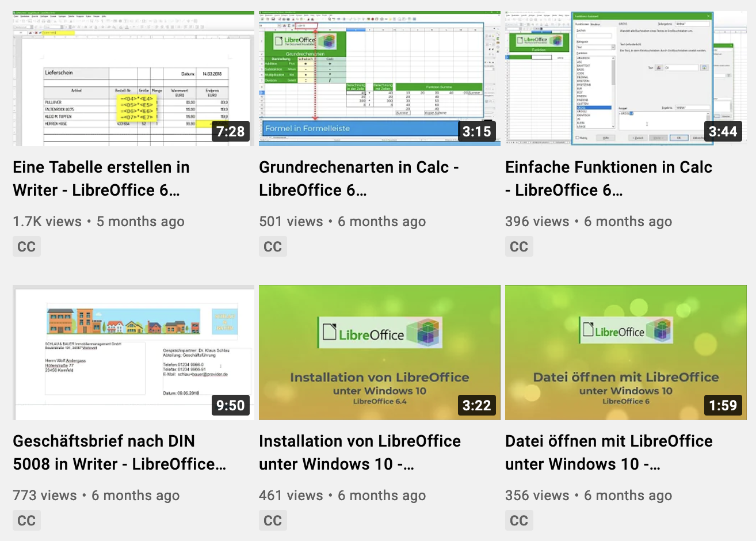Click '773 views • 6 months ago' text
Viewport: 756px width, 541px height.
point(96,496)
